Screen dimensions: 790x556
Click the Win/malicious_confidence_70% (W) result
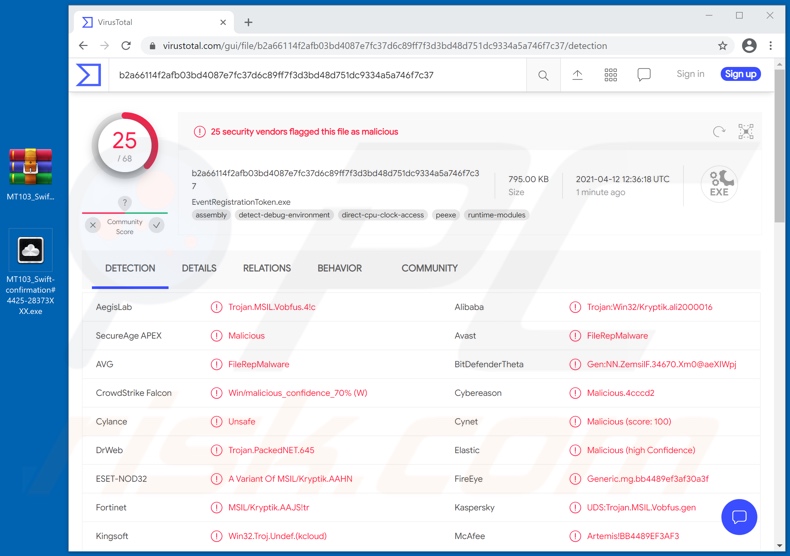pos(298,393)
